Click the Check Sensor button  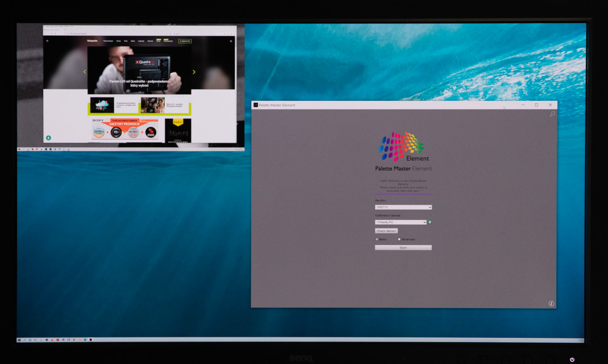[386, 231]
